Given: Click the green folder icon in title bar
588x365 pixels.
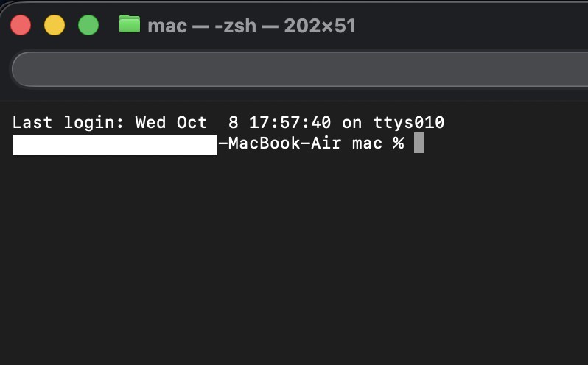Looking at the screenshot, I should click(130, 24).
